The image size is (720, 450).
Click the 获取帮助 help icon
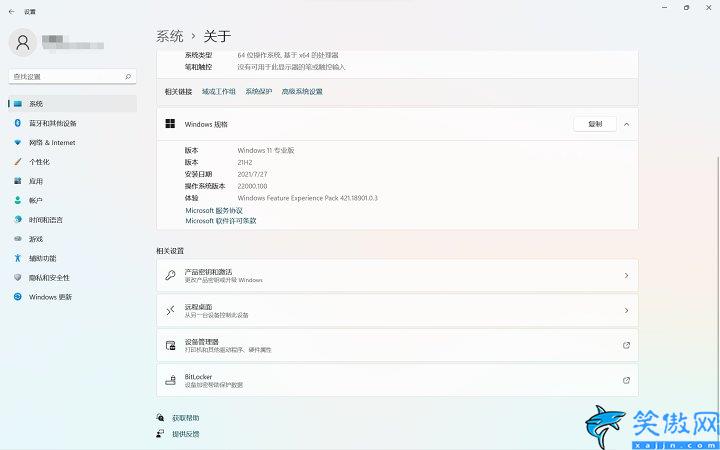click(160, 417)
